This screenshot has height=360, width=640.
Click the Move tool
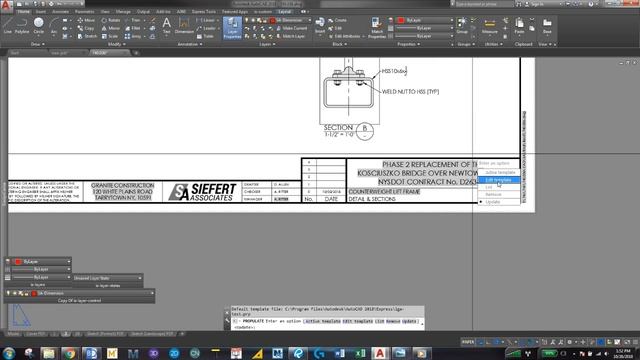(86, 20)
